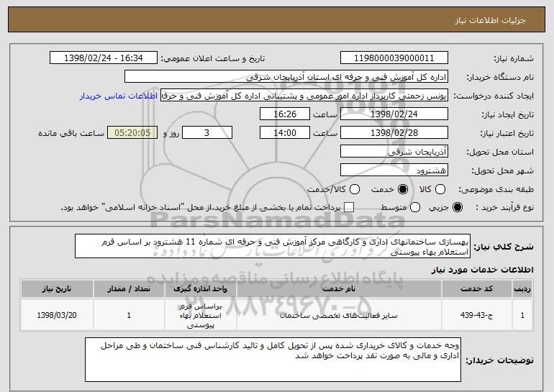Choose the متوسط purchase type radio
The width and height of the screenshot is (554, 392).
415,207
